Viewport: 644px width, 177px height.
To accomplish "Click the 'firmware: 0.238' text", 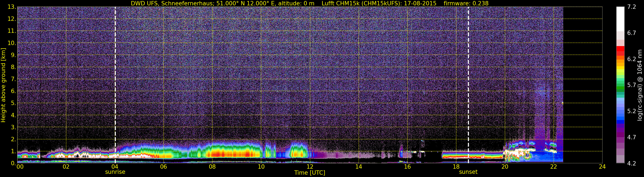I will click(x=466, y=3).
